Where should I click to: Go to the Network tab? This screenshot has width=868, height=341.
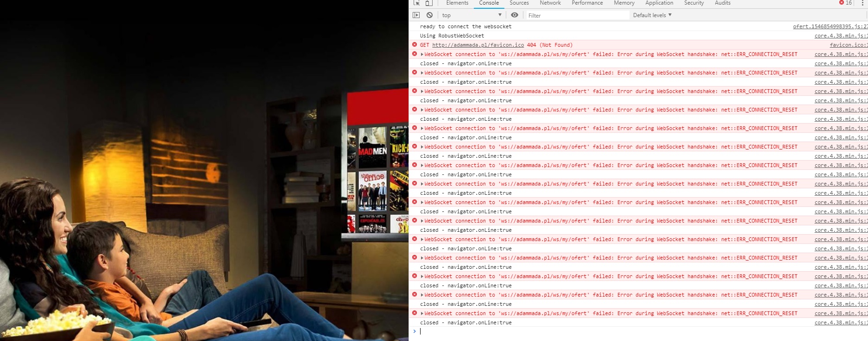[x=550, y=3]
